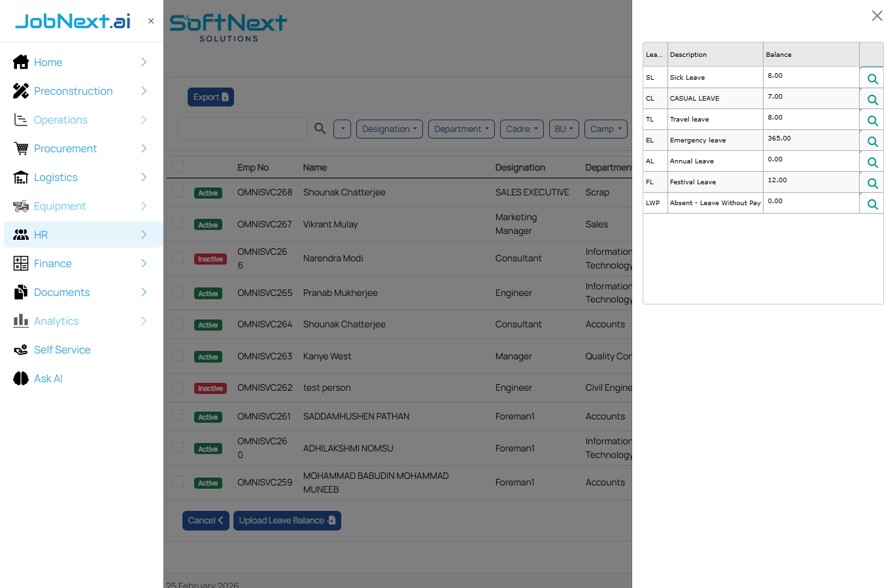Select the Equipment sidebar icon
The width and height of the screenshot is (893, 588).
[x=20, y=206]
